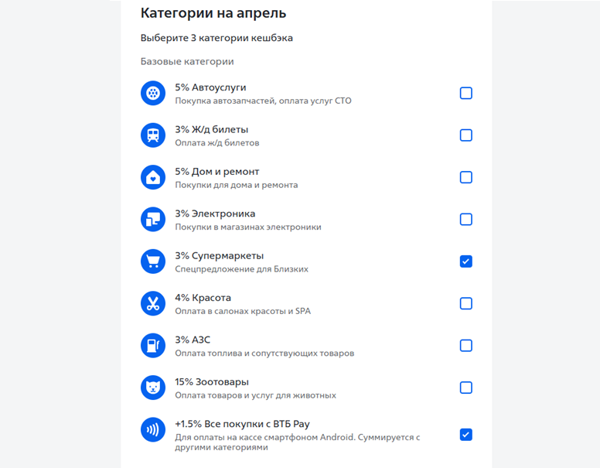Click the Супермаркеты shopping cart icon
Viewport: 600px width, 468px height.
pyautogui.click(x=152, y=261)
